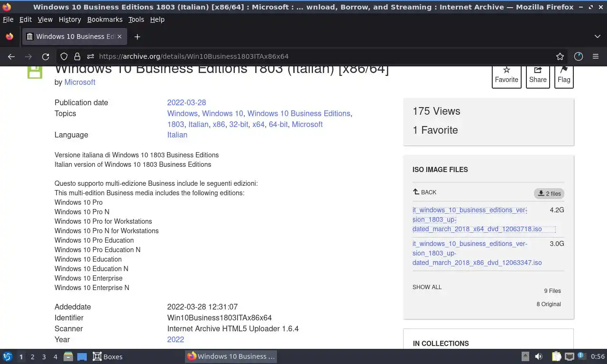Click the Favorite star icon

506,70
